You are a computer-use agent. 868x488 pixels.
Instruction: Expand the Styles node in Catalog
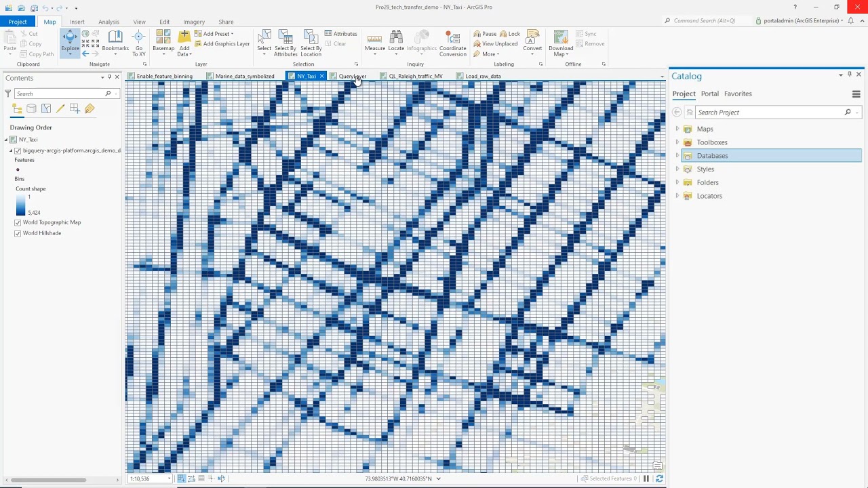tap(677, 169)
